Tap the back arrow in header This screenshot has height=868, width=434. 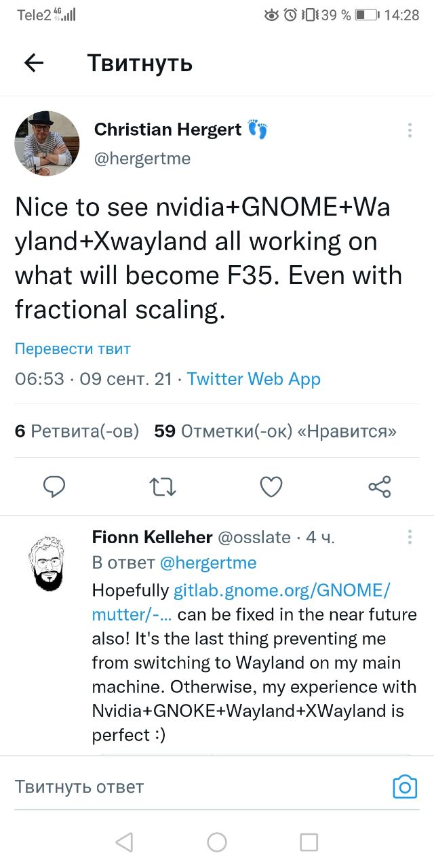click(x=34, y=63)
